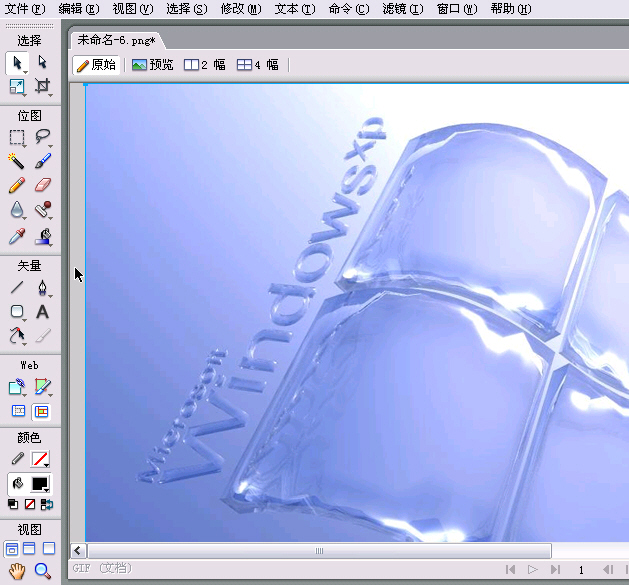Select the Pencil tool
This screenshot has width=629, height=585.
17,185
